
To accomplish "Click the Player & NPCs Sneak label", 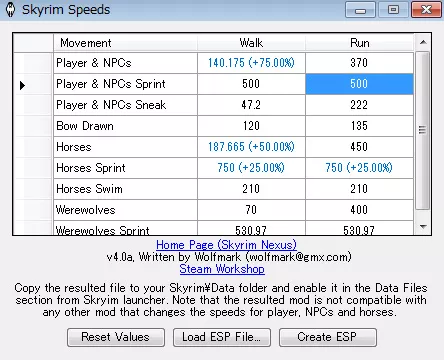I will coord(125,105).
